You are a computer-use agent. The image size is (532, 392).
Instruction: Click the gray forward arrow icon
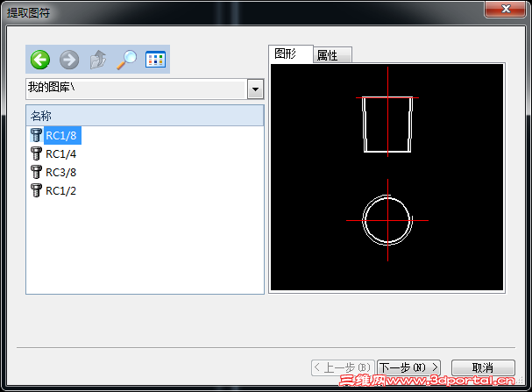pos(69,60)
